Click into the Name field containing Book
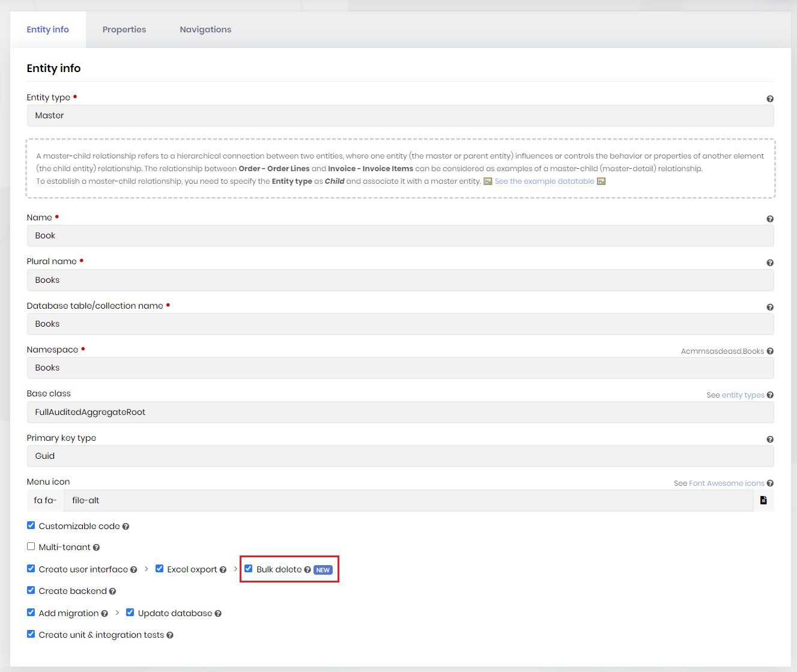The image size is (797, 672). coord(400,236)
